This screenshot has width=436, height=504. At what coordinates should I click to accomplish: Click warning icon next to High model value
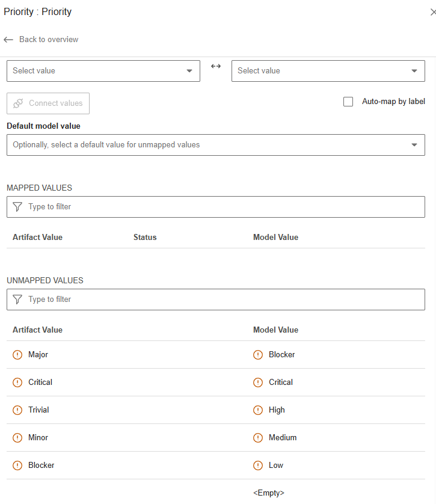[258, 410]
